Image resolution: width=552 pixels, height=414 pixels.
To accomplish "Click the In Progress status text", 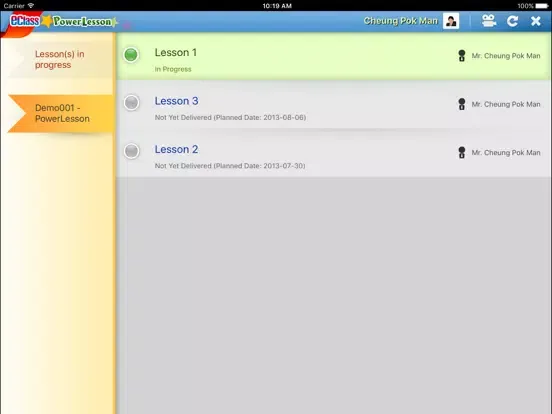I will click(173, 69).
